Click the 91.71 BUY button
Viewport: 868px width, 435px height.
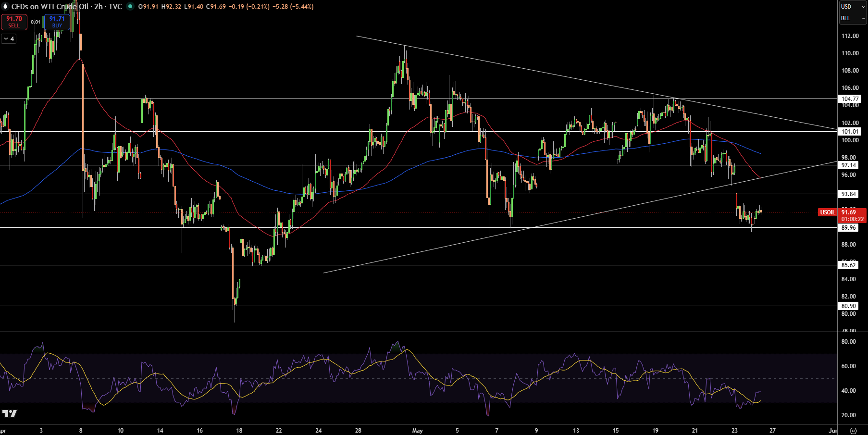click(x=57, y=22)
